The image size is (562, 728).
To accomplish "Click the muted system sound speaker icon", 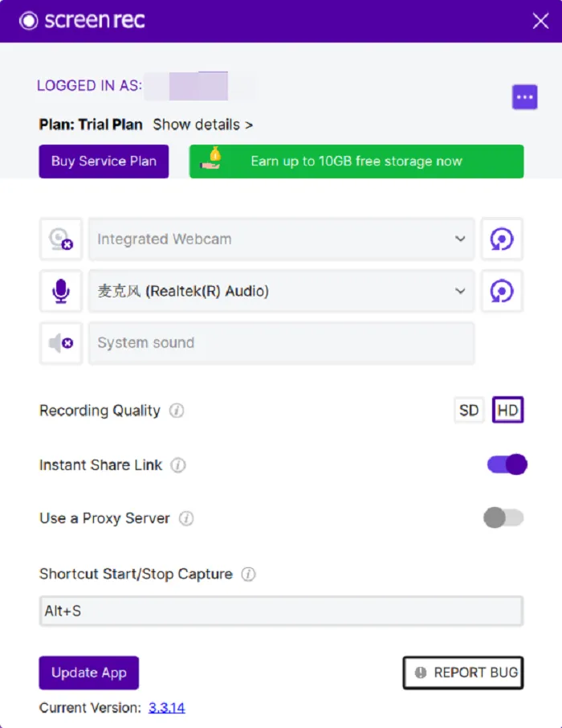I will (61, 343).
